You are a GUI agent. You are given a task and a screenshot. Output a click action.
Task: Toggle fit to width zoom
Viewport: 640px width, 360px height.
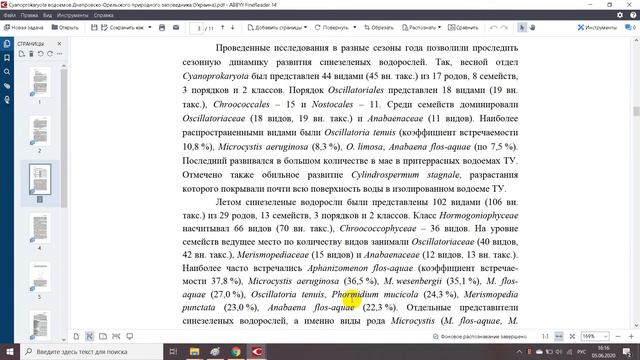coord(559,336)
